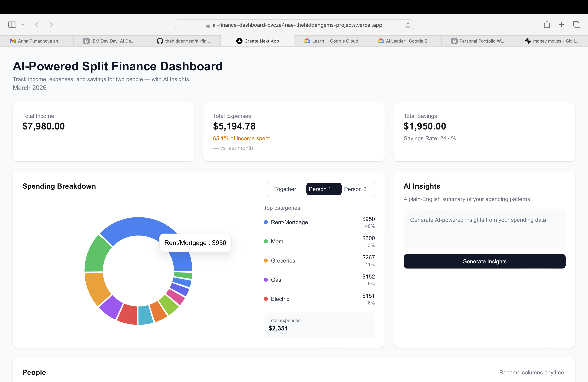Click the GitHub octocat favicon on thehiddengem tab
The width and height of the screenshot is (588, 382).
pos(160,41)
